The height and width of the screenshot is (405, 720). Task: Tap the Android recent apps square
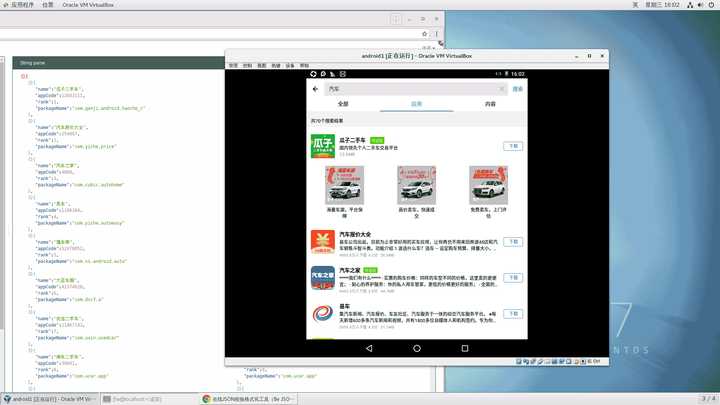click(x=465, y=349)
